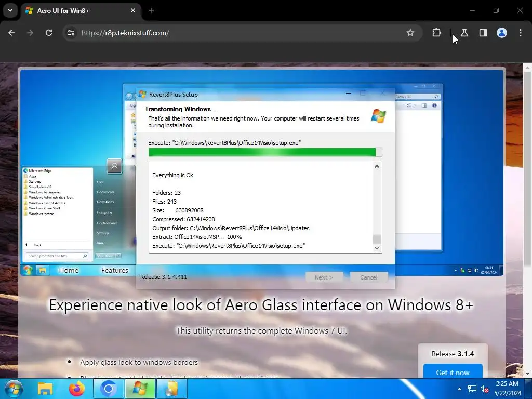Open the Extensions puzzle icon
This screenshot has height=399, width=532.
click(436, 33)
